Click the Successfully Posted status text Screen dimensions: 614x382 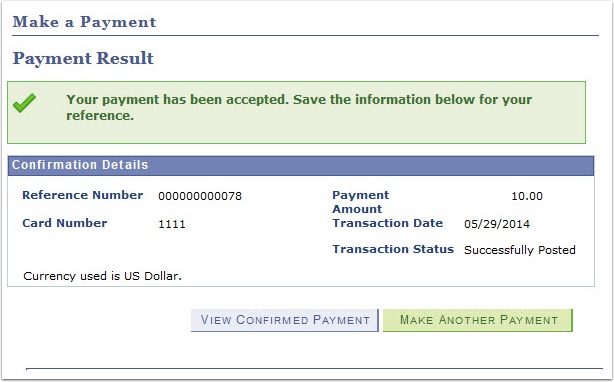point(520,250)
